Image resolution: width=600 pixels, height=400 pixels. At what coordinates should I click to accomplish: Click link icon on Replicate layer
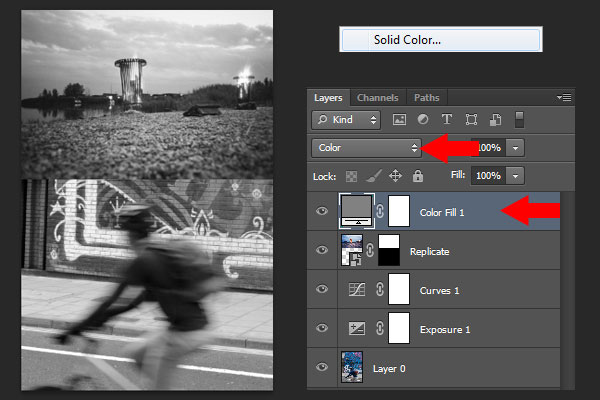(x=370, y=250)
